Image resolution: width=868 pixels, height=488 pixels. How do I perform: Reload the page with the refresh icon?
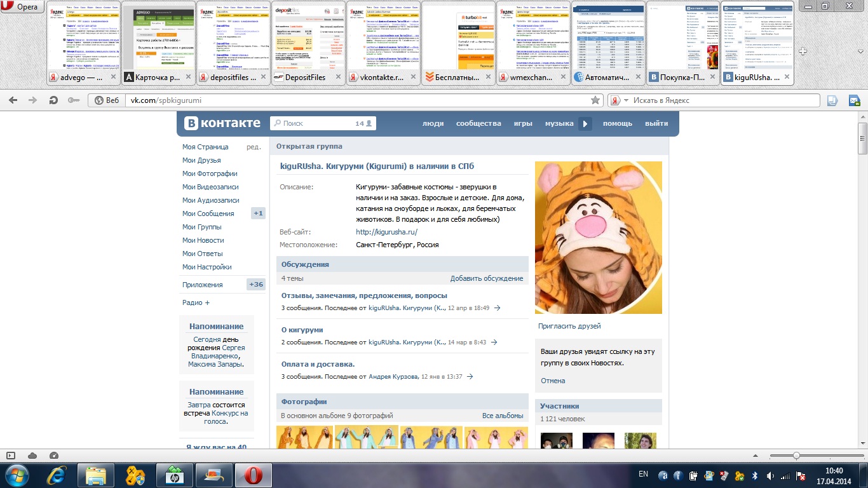click(54, 100)
